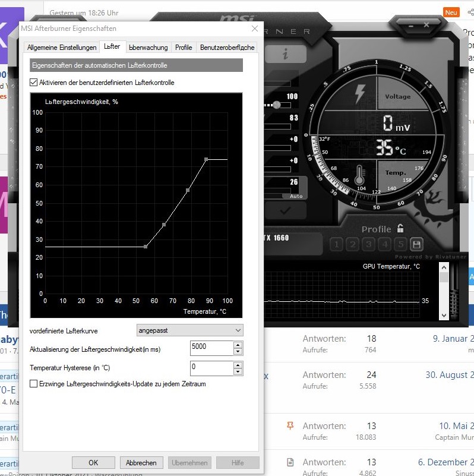The image size is (474, 476).
Task: Click the profile lock icon
Action: (x=400, y=228)
